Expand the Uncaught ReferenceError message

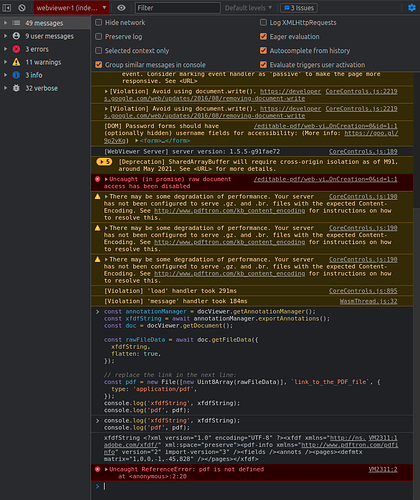coord(106,469)
